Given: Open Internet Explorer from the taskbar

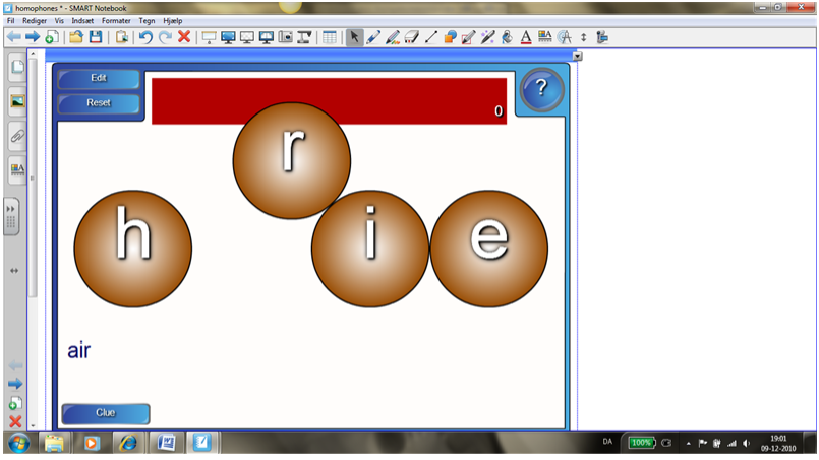Looking at the screenshot, I should point(128,443).
